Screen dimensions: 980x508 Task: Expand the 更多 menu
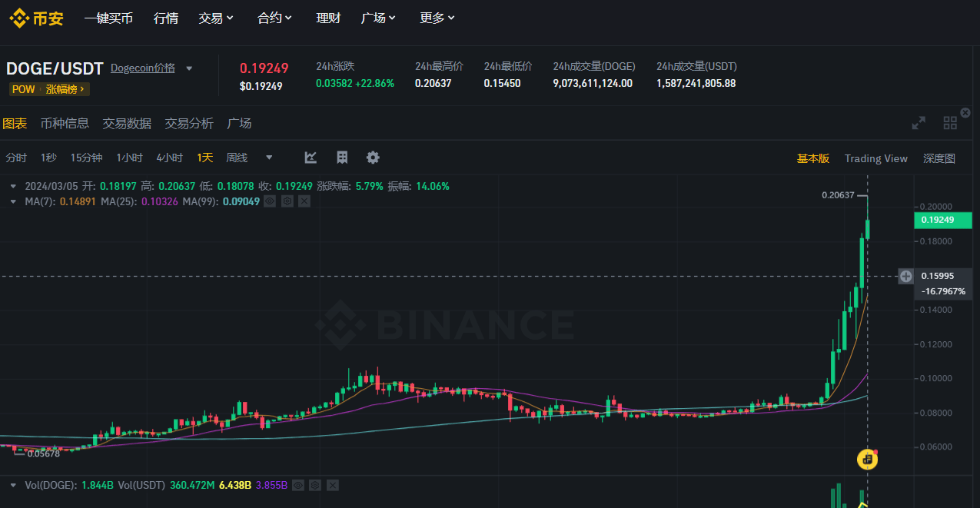coord(437,18)
